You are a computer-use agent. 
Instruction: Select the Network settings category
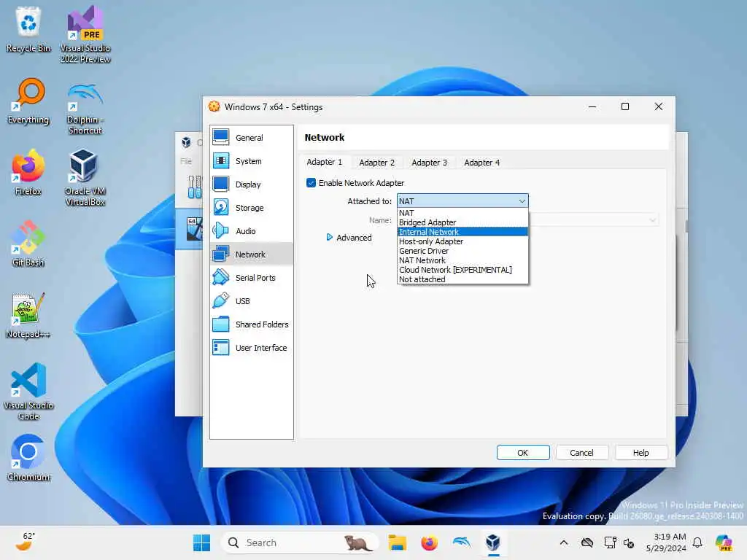coord(251,254)
